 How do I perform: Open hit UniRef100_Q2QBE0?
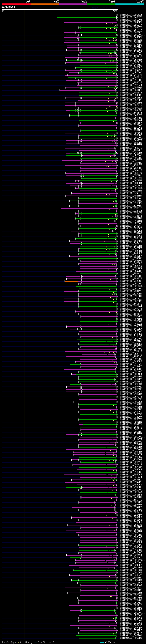(131, 610)
